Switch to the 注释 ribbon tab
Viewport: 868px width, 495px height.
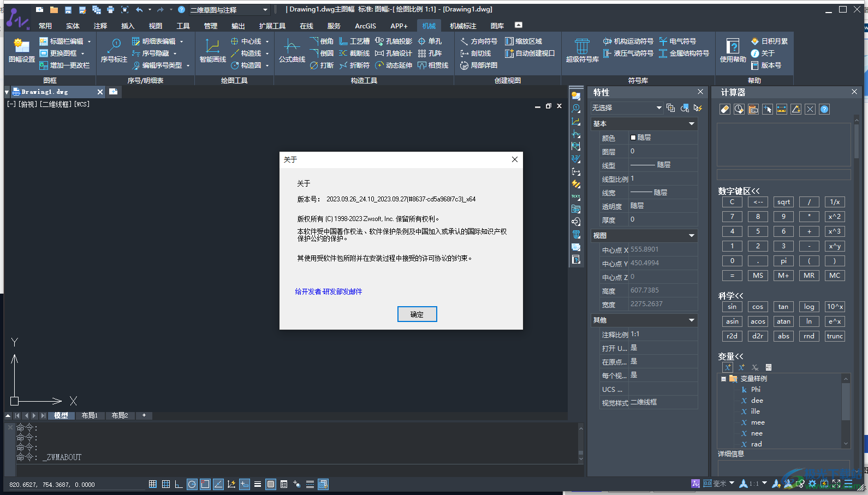tap(100, 26)
